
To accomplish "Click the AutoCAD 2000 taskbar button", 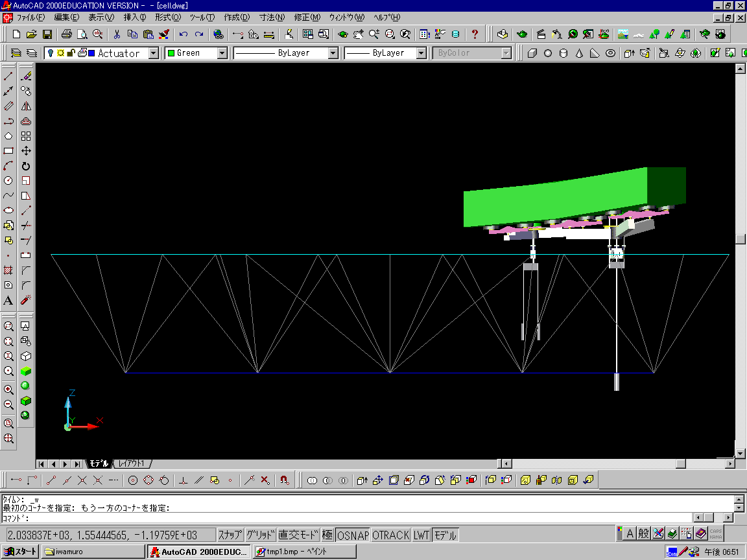I will tap(198, 552).
